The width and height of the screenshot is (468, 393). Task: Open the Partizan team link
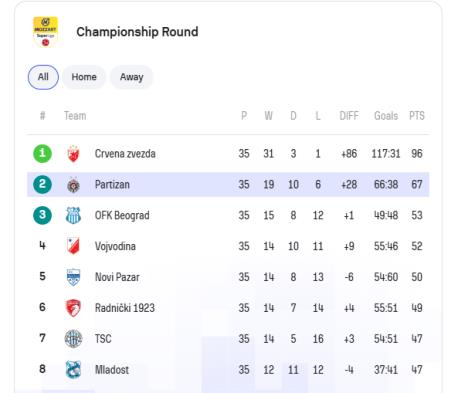click(112, 184)
